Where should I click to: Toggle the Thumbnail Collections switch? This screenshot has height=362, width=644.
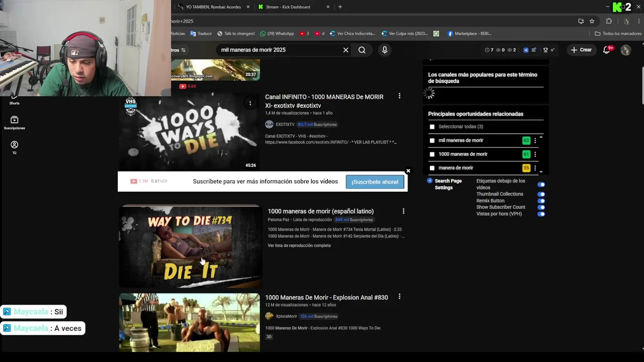pos(541,194)
